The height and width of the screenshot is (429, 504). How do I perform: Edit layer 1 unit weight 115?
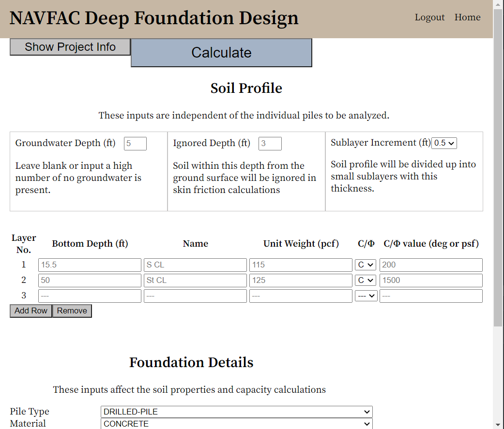click(x=301, y=265)
